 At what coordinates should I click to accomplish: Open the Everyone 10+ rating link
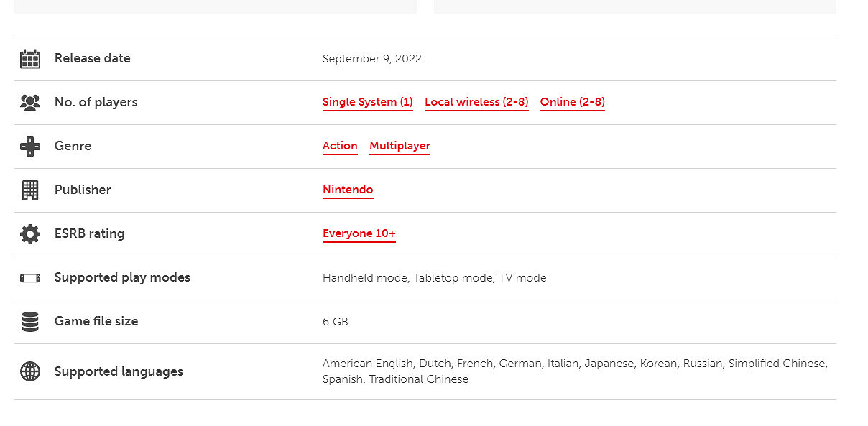tap(359, 233)
